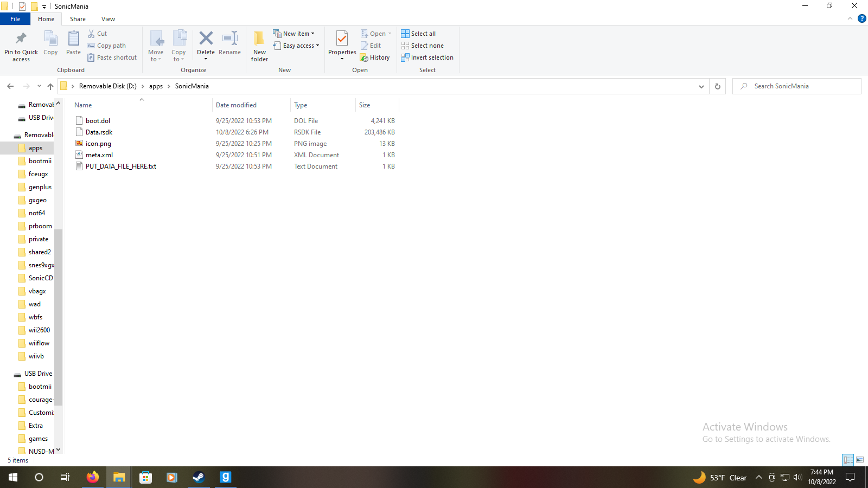Open the File menu
868x488 pixels.
coord(15,19)
